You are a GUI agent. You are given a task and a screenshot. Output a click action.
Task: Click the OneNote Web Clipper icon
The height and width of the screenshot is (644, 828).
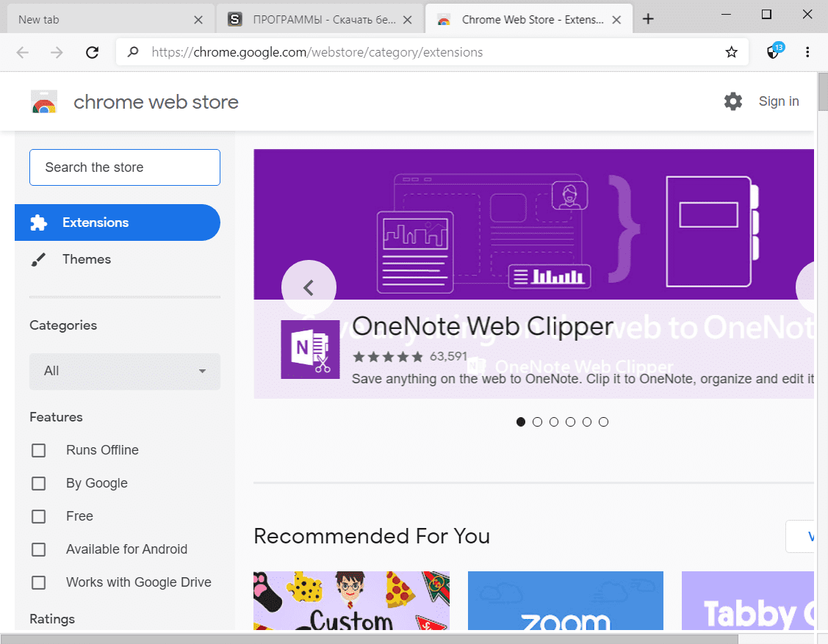click(x=310, y=350)
